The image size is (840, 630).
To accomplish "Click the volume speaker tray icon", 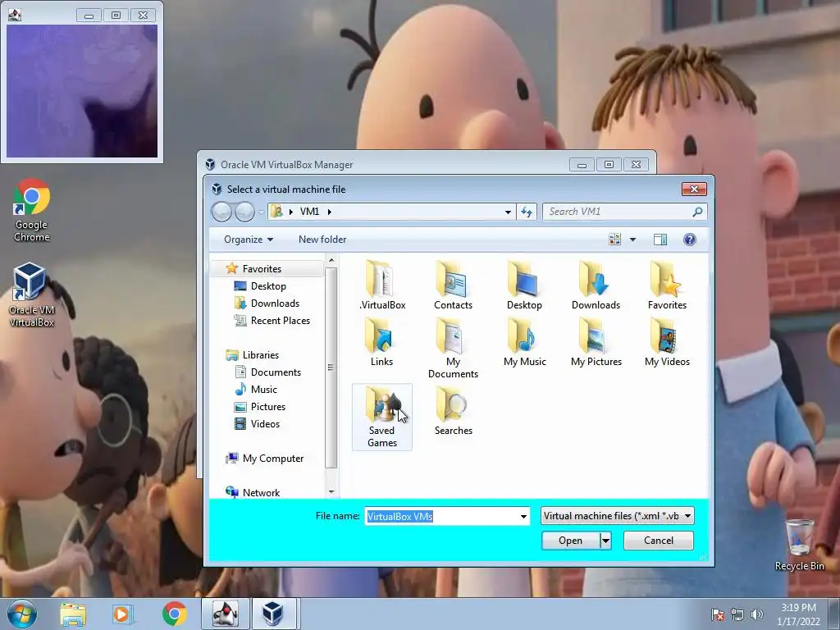I will pyautogui.click(x=756, y=614).
